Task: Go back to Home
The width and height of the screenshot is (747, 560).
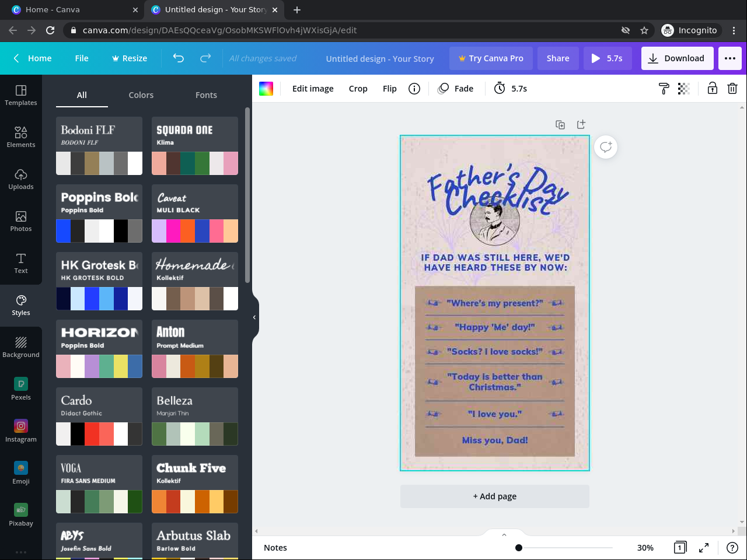Action: [x=33, y=58]
